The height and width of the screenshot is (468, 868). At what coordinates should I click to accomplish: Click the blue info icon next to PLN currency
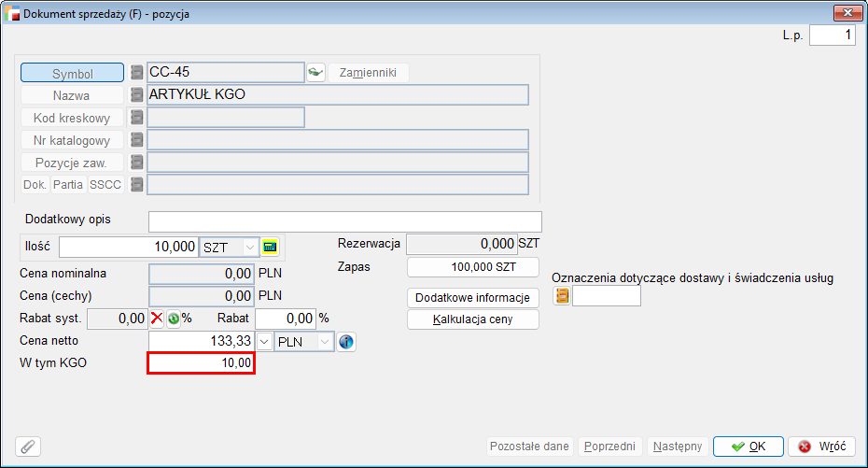(x=346, y=342)
